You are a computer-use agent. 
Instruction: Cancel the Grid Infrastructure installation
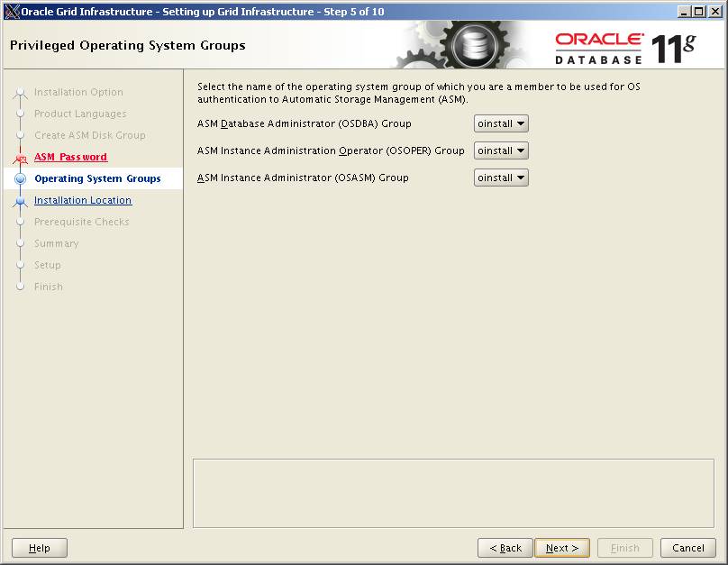tap(688, 548)
